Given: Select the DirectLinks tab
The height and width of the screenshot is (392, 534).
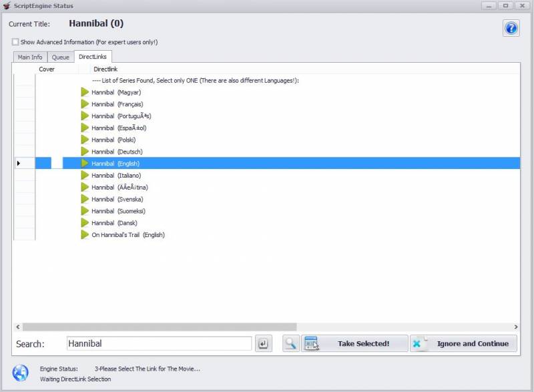Looking at the screenshot, I should [x=93, y=57].
